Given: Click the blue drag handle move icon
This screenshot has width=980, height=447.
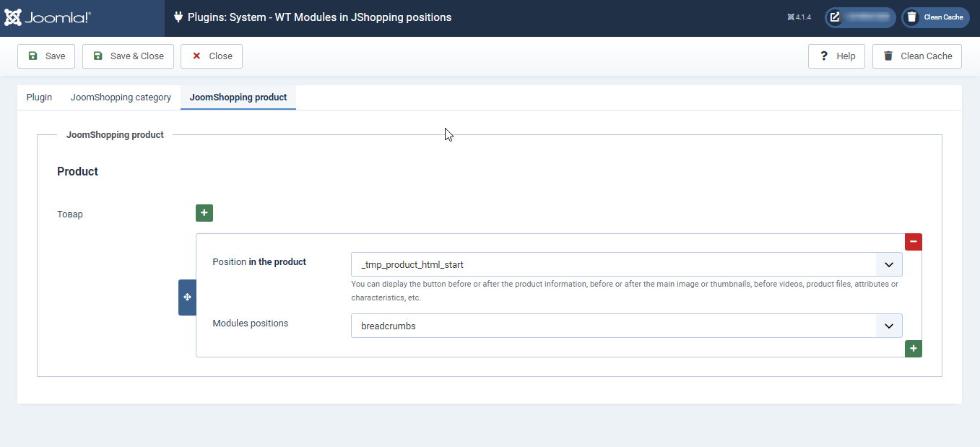Looking at the screenshot, I should [187, 298].
